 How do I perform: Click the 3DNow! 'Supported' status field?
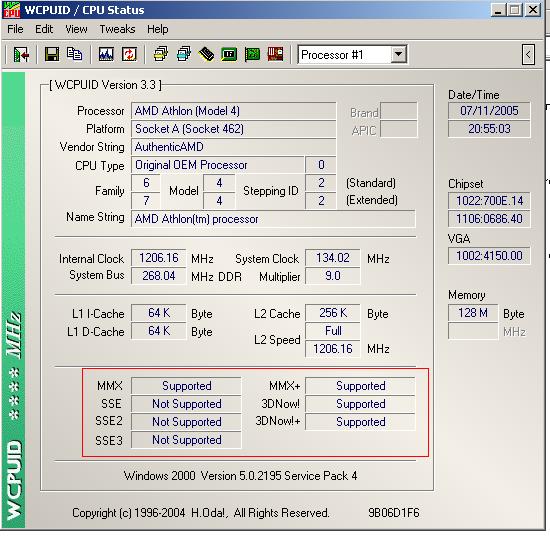tap(360, 404)
